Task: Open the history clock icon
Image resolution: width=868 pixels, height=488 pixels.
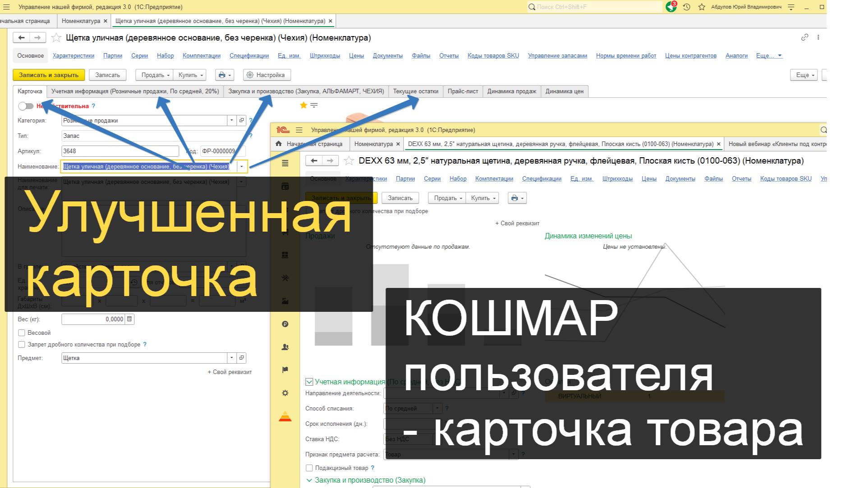Action: coord(686,7)
